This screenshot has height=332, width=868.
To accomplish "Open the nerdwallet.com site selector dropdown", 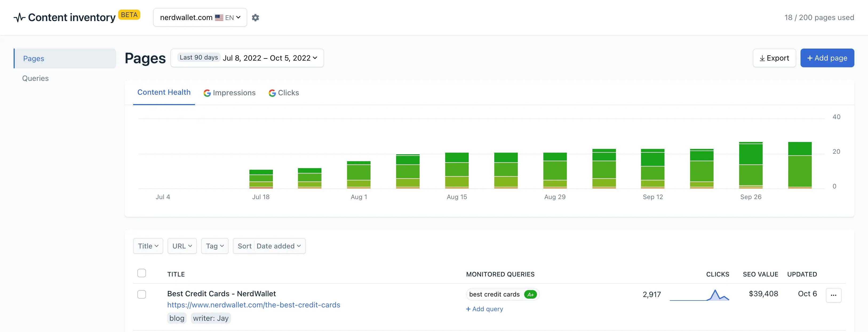I will coord(200,18).
